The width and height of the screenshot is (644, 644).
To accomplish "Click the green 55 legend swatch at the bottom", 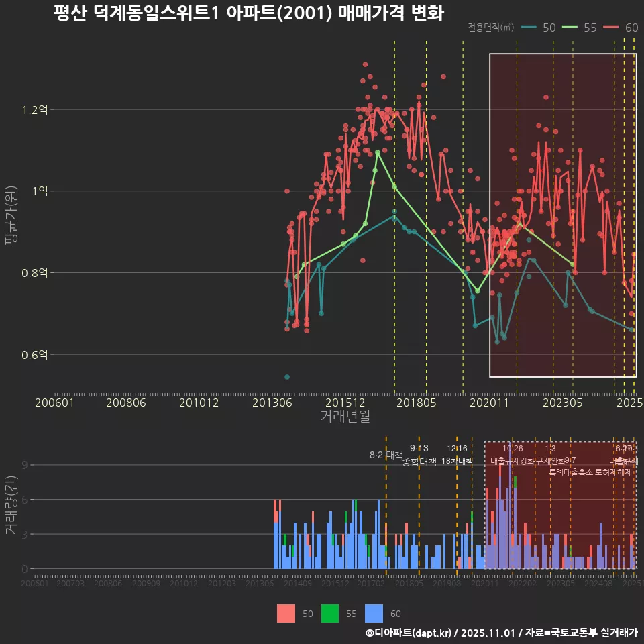I will tap(331, 612).
